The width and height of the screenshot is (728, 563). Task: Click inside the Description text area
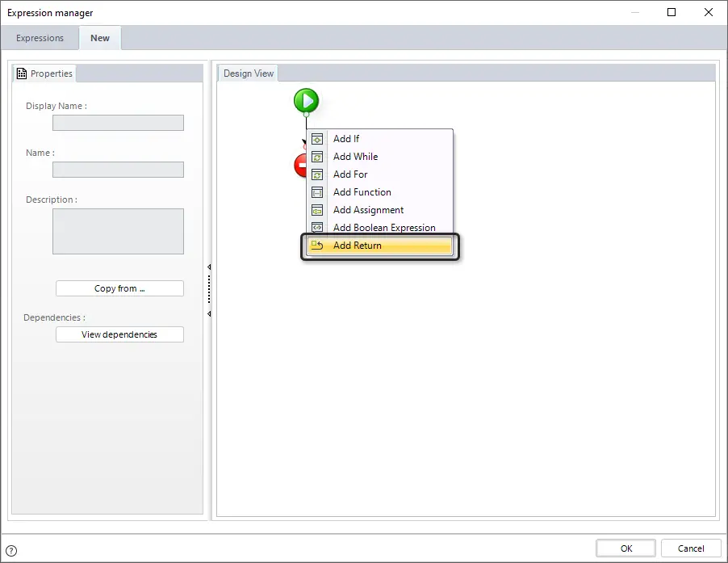tap(118, 231)
